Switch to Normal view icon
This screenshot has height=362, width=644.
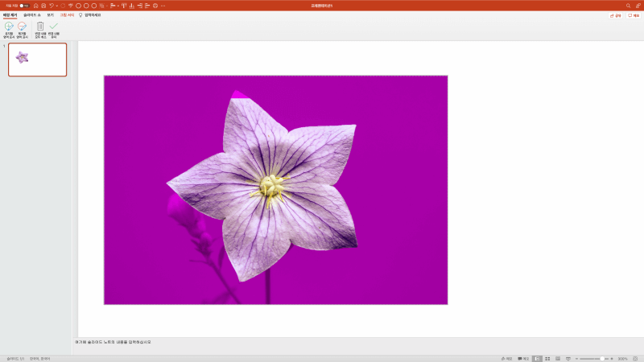click(x=537, y=359)
